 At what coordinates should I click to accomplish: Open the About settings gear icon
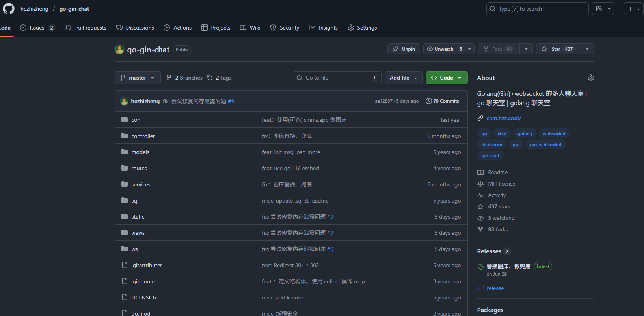click(x=590, y=78)
